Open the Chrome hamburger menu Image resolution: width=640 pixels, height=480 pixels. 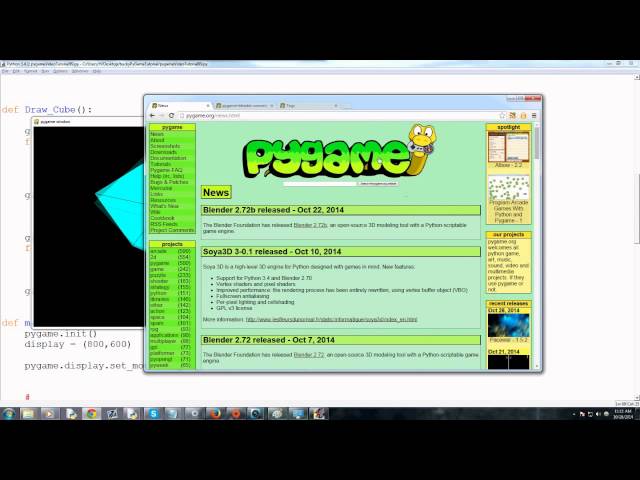click(534, 116)
